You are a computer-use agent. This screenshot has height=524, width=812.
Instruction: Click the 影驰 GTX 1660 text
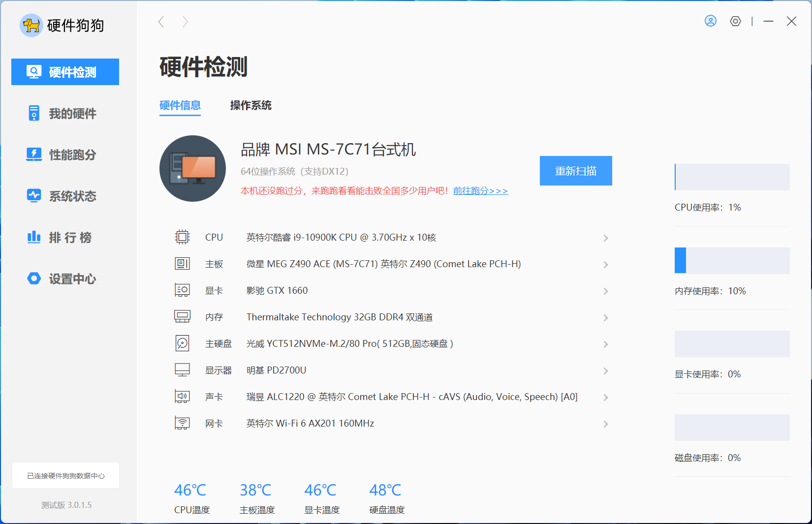click(277, 291)
